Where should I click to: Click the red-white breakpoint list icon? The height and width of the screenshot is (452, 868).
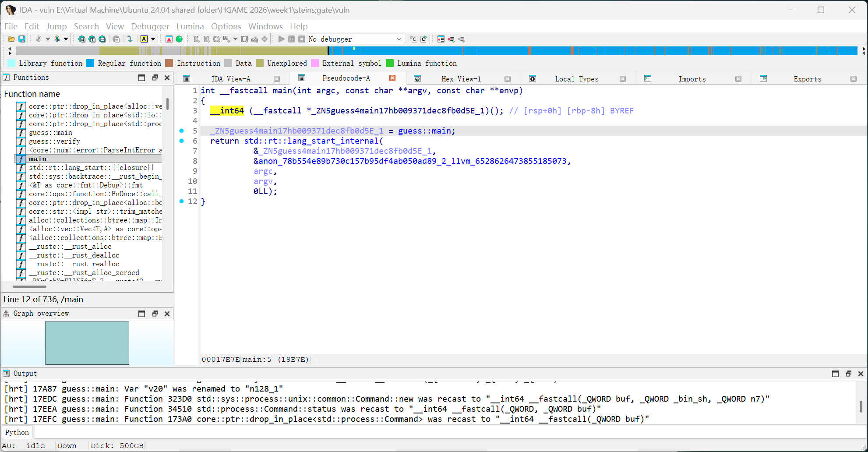pos(441,39)
